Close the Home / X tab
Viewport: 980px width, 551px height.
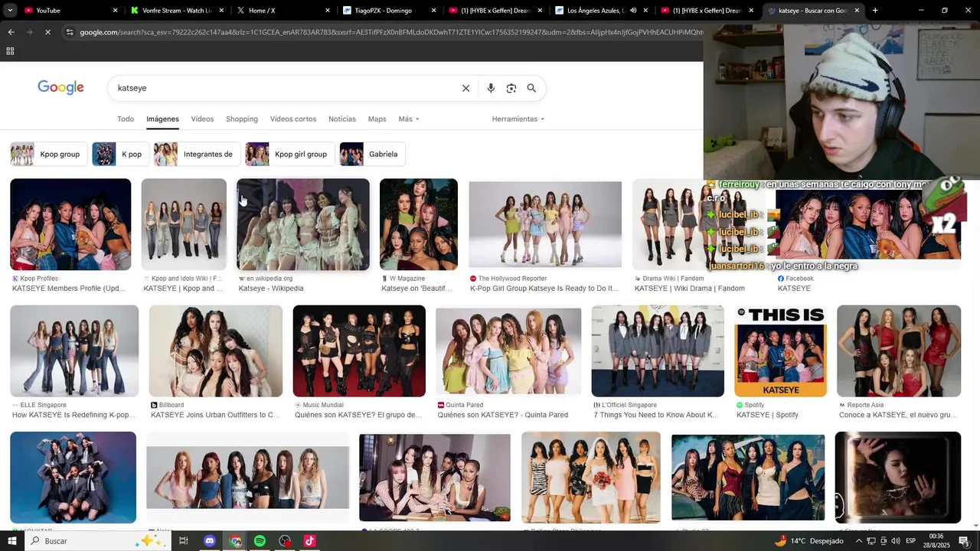pos(328,11)
